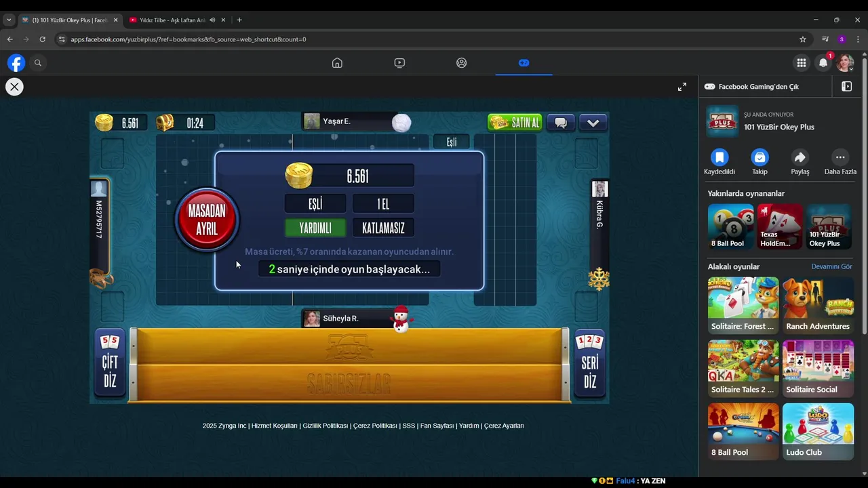The width and height of the screenshot is (868, 488).
Task: Open the account profile picture menu
Action: tap(845, 63)
